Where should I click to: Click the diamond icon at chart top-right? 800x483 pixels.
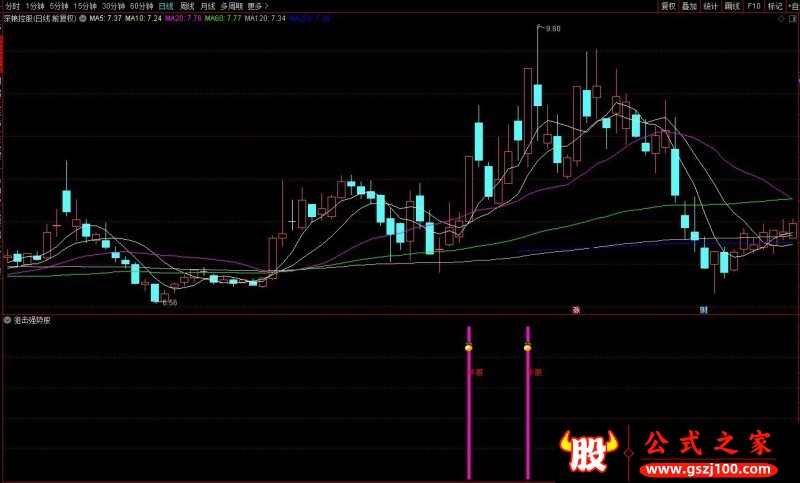pyautogui.click(x=781, y=19)
